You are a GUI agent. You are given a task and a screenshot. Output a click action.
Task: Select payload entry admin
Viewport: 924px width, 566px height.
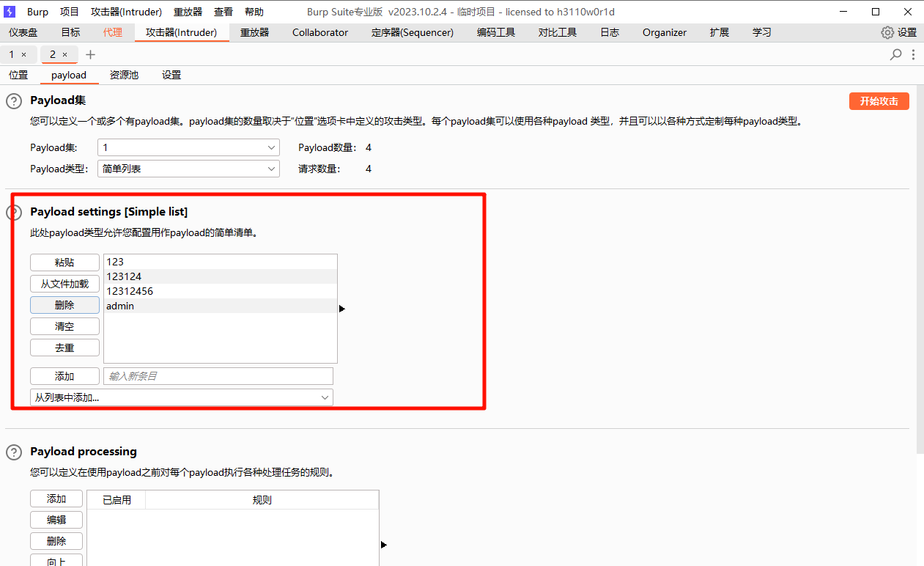221,306
